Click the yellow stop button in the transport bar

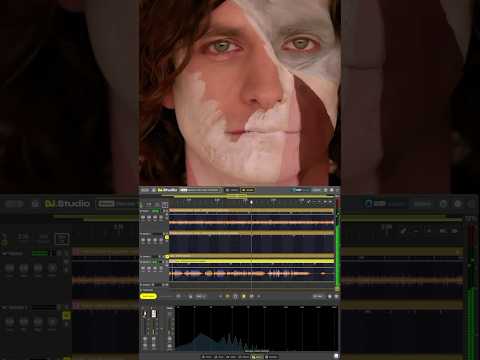point(244,296)
